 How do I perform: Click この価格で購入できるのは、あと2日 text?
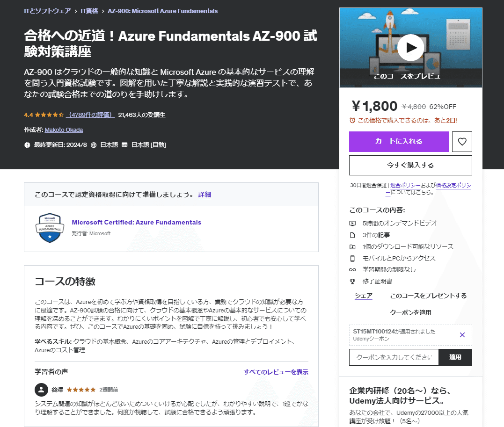(407, 120)
